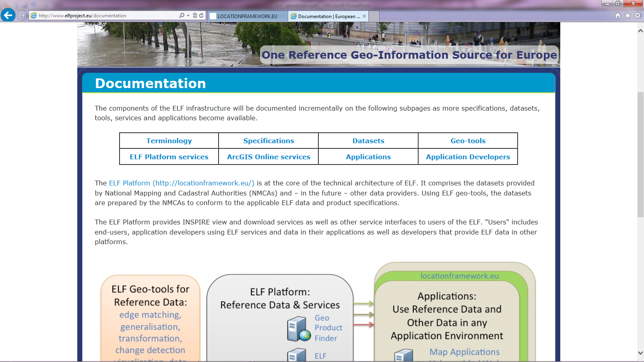The image size is (644, 362).
Task: Go to the browser Home page icon
Action: (618, 16)
